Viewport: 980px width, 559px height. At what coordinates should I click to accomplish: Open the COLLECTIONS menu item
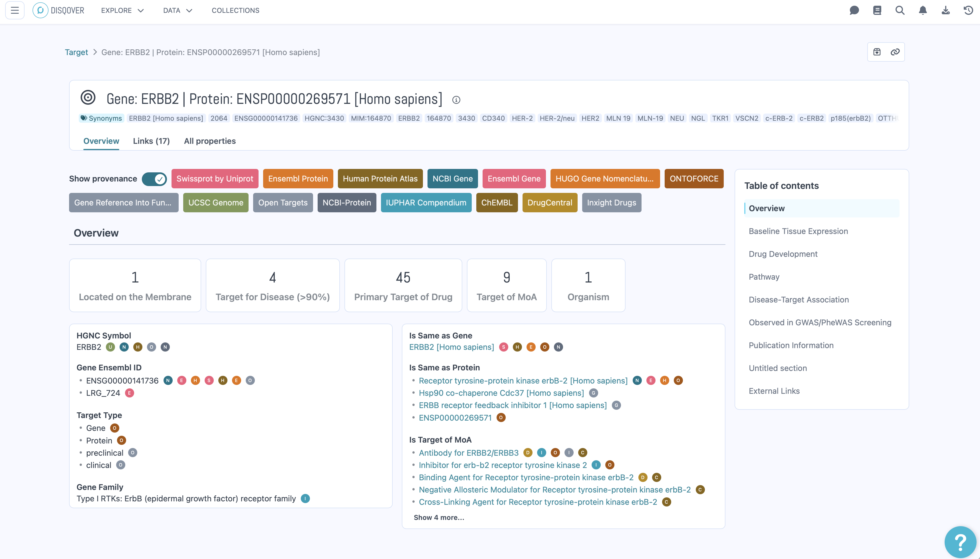point(236,10)
